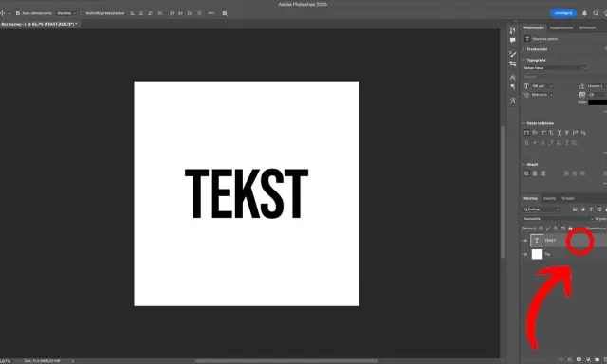The width and height of the screenshot is (607, 364).
Task: Click the lock transparent pixels icon
Action: coord(541,228)
